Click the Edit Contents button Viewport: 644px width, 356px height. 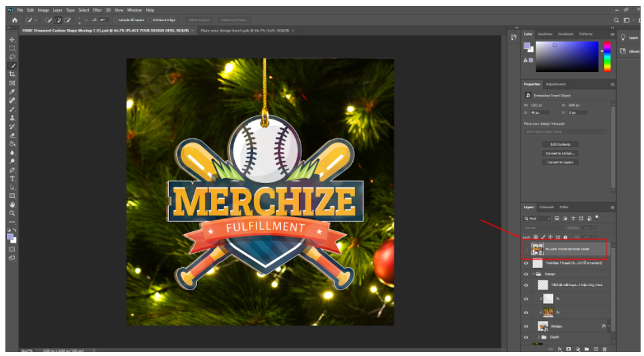click(560, 144)
